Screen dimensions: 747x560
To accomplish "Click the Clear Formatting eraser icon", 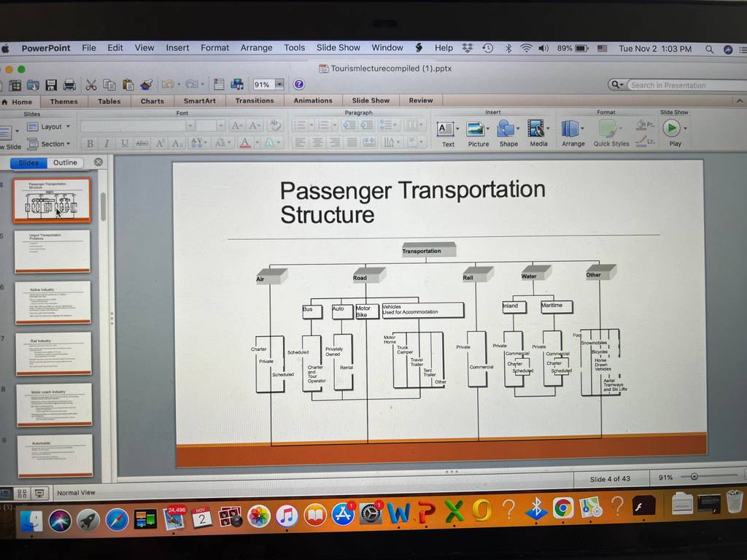I will [275, 125].
